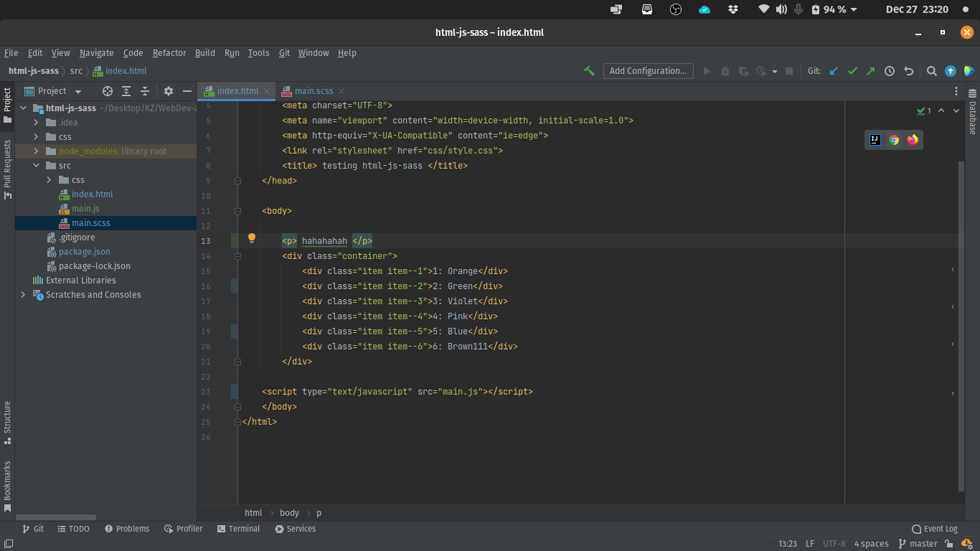
Task: Collapse all nodes in the Project tree
Action: point(145,91)
